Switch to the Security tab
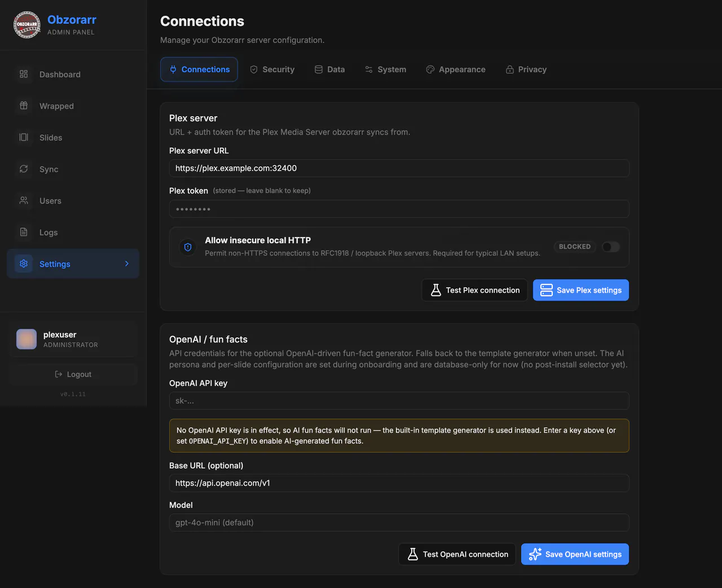Image resolution: width=722 pixels, height=588 pixels. click(272, 69)
